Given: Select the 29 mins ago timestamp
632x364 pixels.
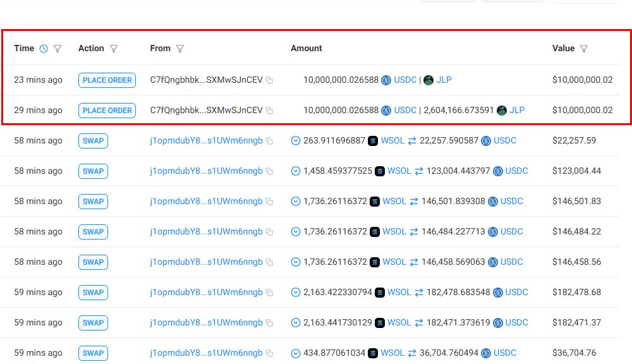Looking at the screenshot, I should click(39, 110).
